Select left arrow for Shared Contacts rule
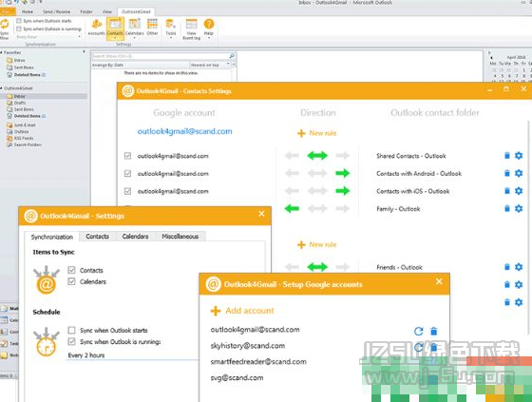 coord(292,156)
